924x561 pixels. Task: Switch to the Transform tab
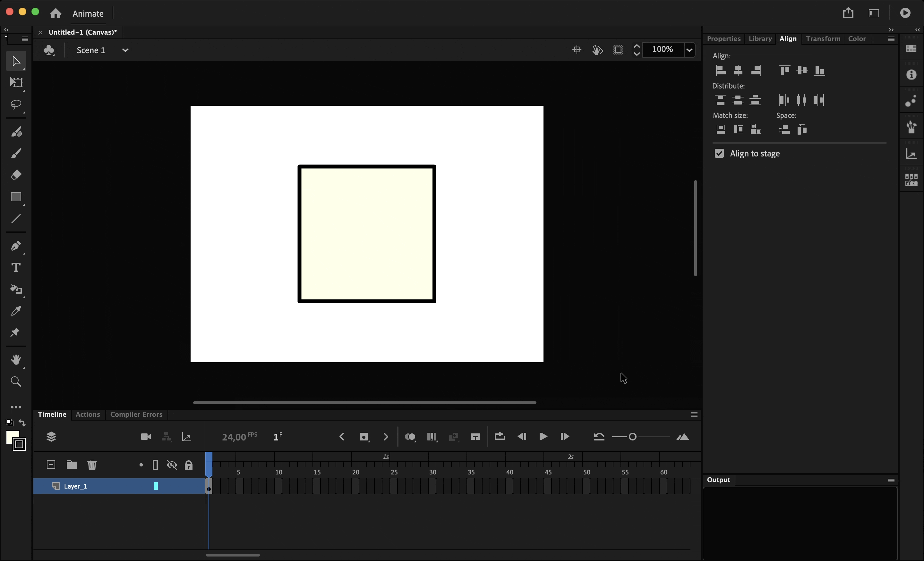[x=823, y=39]
